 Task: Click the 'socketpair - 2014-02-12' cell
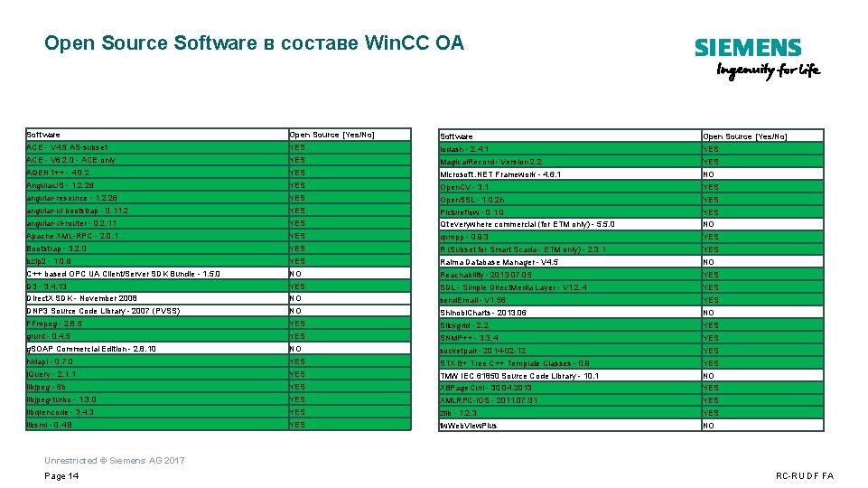click(570, 351)
